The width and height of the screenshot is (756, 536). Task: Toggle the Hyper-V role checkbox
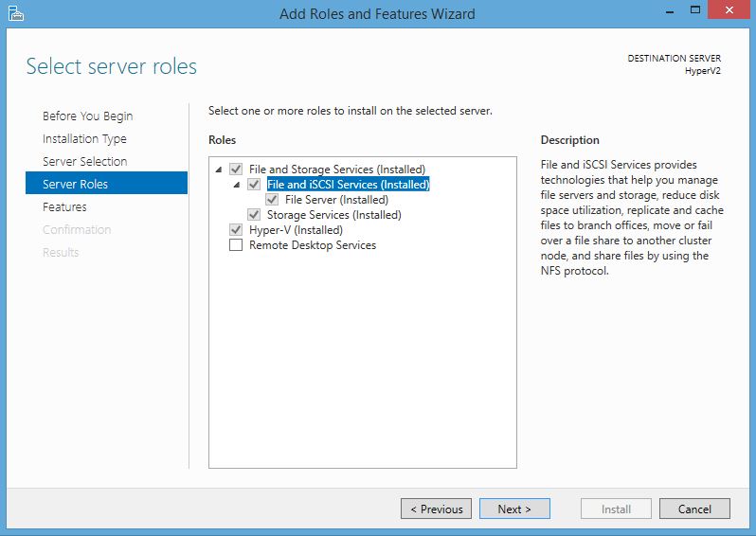236,230
